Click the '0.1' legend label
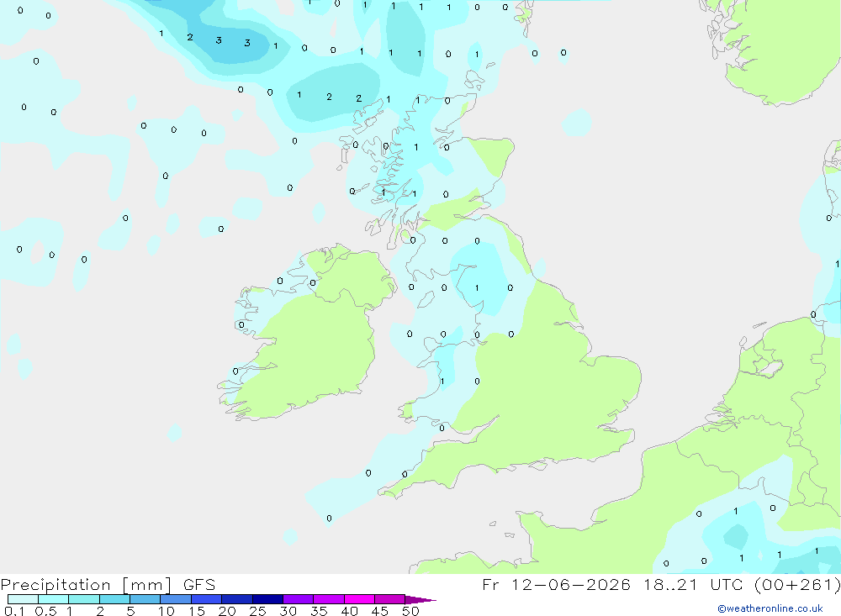Viewport: 841px width, 616px height. tap(14, 611)
